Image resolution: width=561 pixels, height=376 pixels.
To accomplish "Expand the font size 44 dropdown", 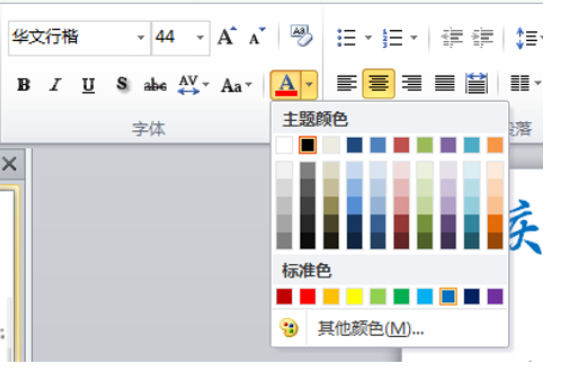I will click(200, 37).
